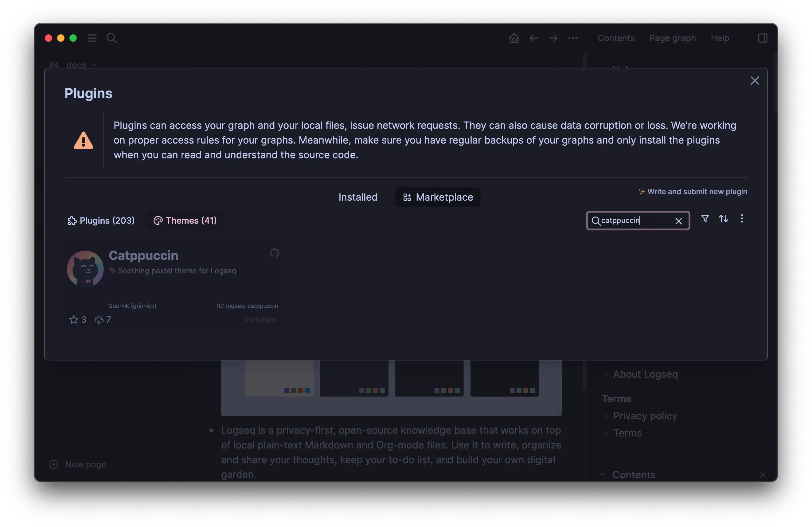Screen dimensions: 812x527
Task: Go forward with the right arrow
Action: click(553, 38)
